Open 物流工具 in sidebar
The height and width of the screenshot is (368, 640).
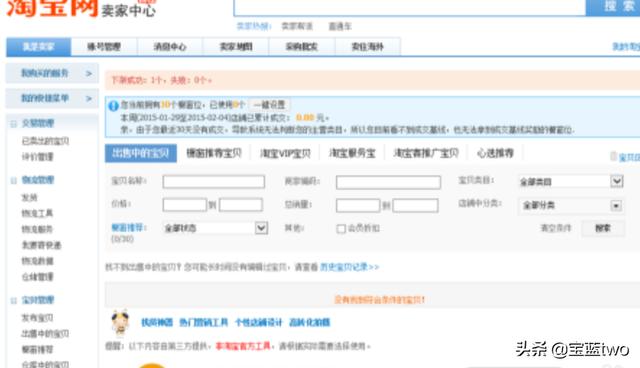(38, 213)
